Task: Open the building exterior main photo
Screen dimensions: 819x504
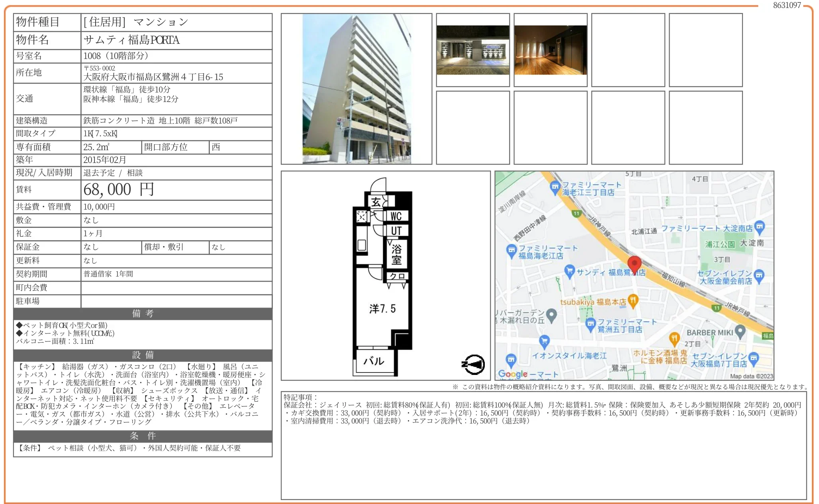Action: pyautogui.click(x=356, y=88)
